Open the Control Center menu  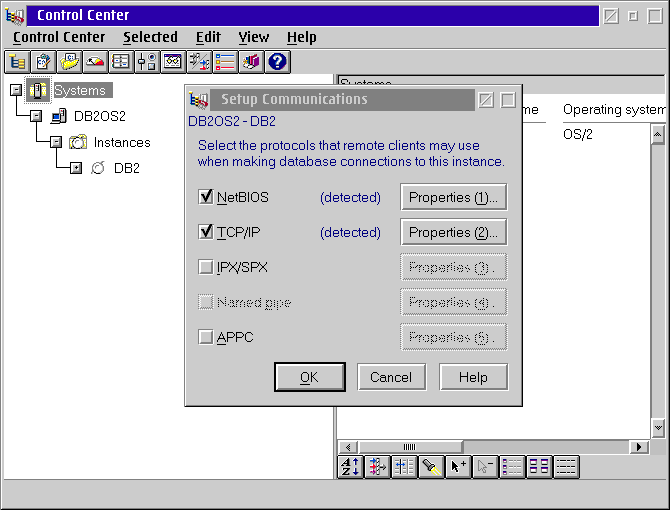coord(59,37)
